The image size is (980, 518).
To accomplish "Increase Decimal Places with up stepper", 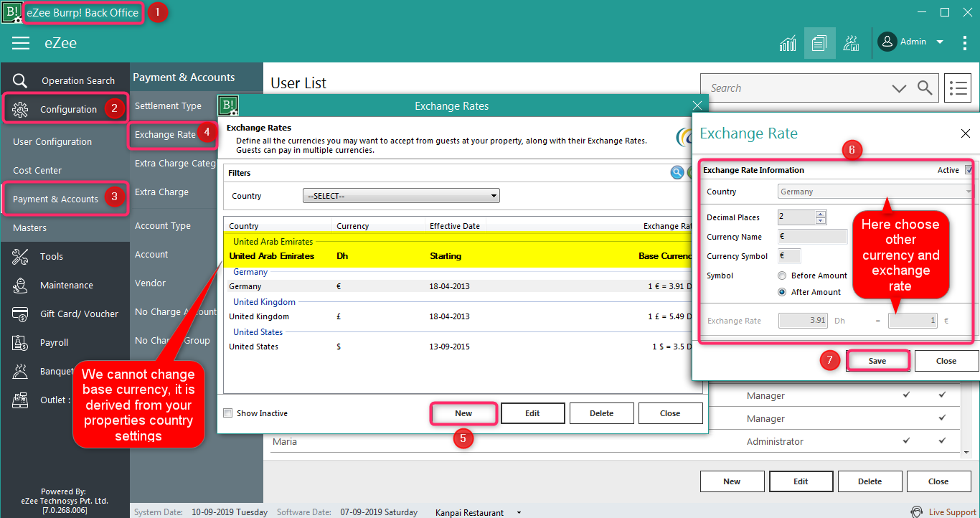I will click(x=821, y=214).
